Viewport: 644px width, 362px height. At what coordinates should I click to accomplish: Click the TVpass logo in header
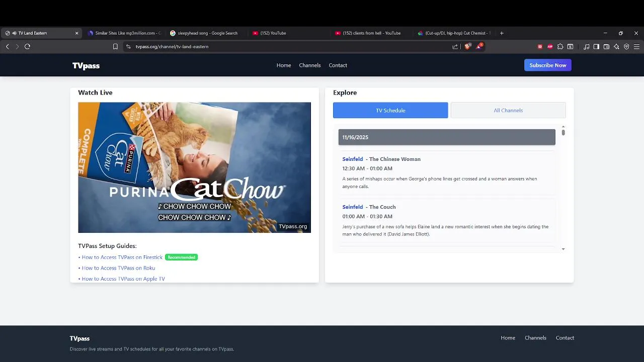[86, 65]
